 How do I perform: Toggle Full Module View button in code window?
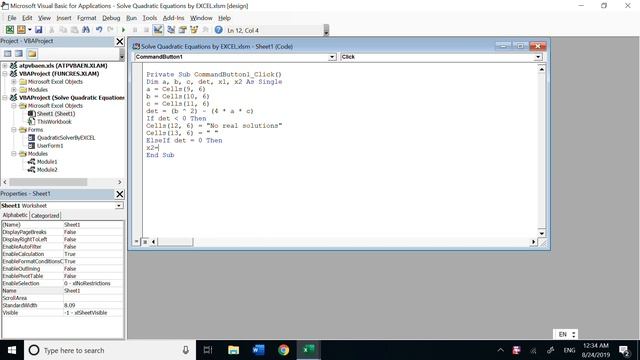pos(144,242)
